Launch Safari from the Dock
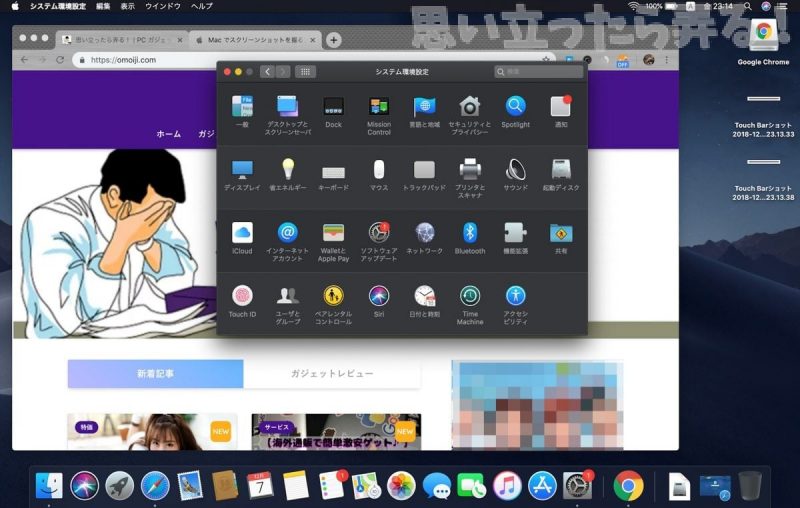 point(154,486)
